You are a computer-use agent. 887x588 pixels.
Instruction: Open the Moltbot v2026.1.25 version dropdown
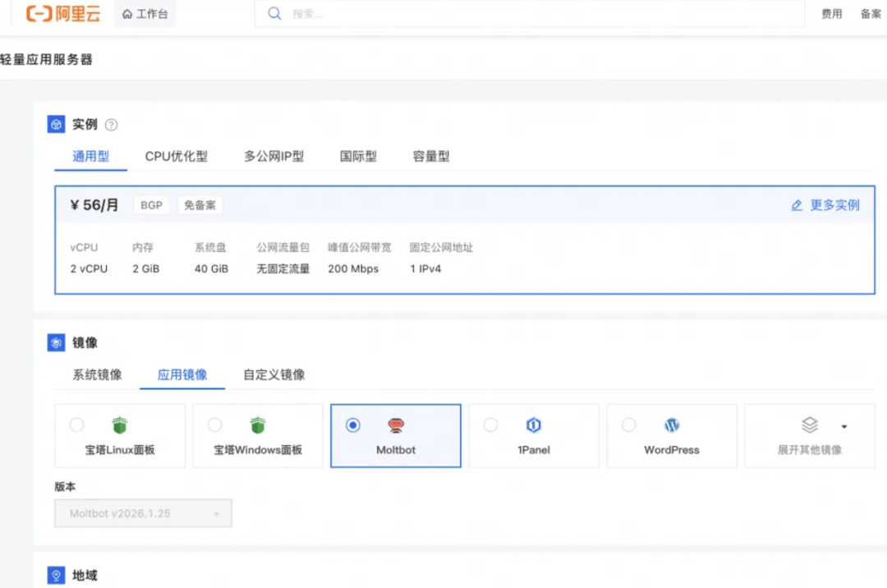click(x=144, y=513)
